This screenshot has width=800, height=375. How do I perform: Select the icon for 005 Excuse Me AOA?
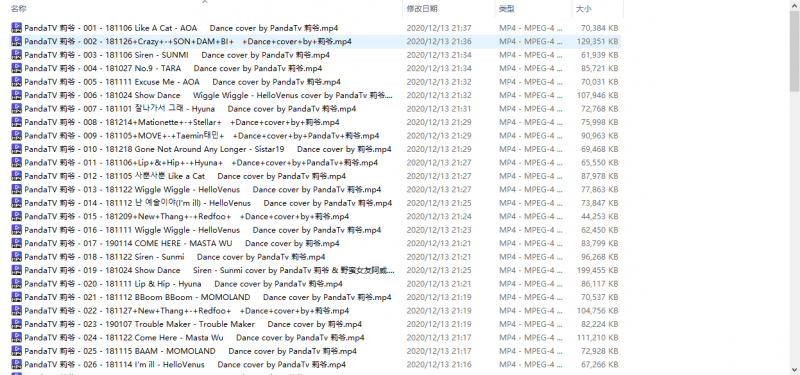coord(16,82)
